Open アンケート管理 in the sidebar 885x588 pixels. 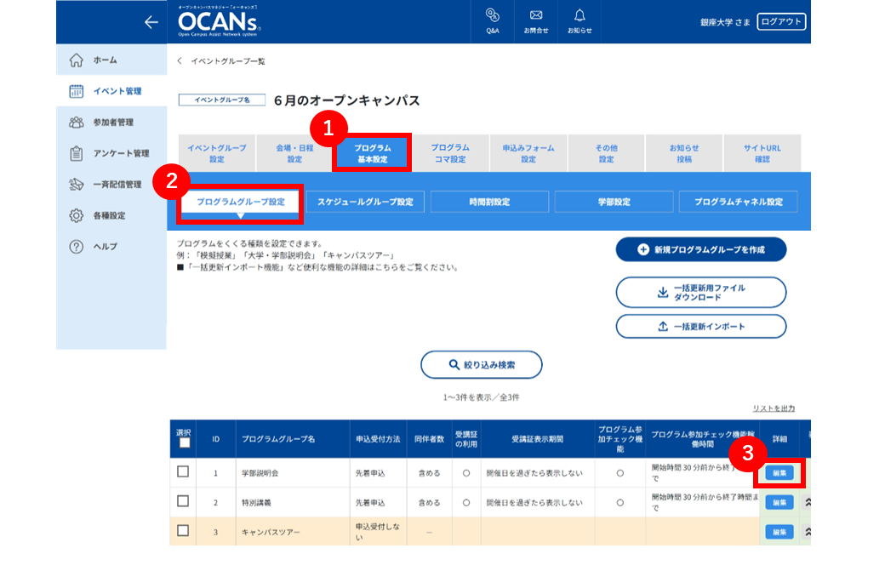111,153
